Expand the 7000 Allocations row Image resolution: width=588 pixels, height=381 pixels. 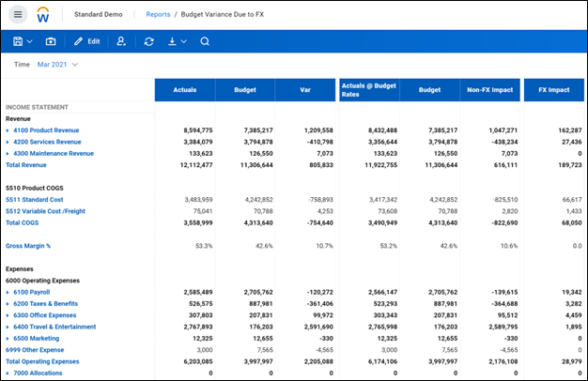click(x=8, y=373)
